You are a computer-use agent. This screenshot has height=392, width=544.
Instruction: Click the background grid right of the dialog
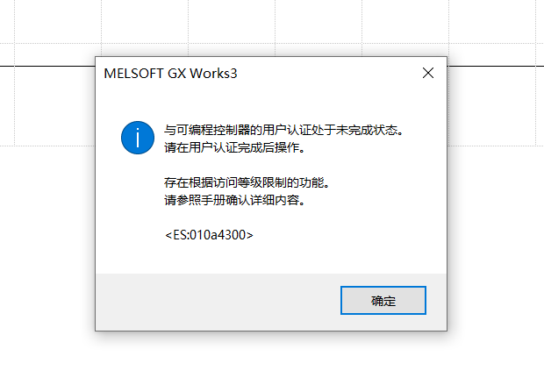coord(492,106)
